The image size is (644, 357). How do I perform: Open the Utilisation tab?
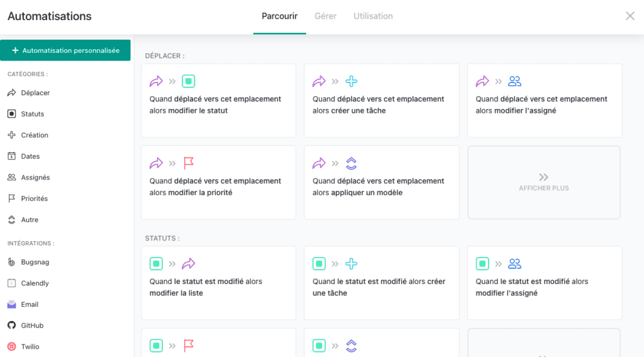[373, 16]
